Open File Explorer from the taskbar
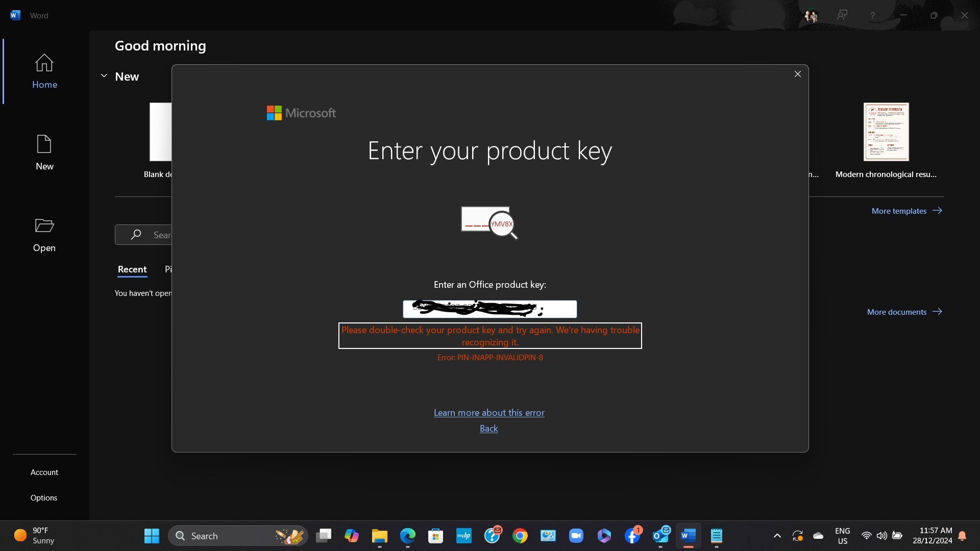The image size is (980, 551). [380, 536]
